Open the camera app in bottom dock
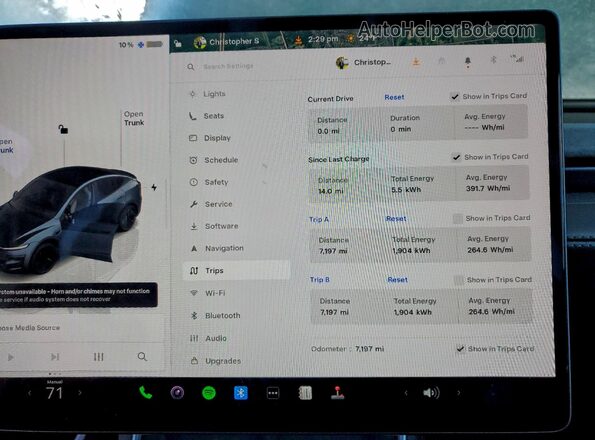The width and height of the screenshot is (595, 440). tap(177, 393)
